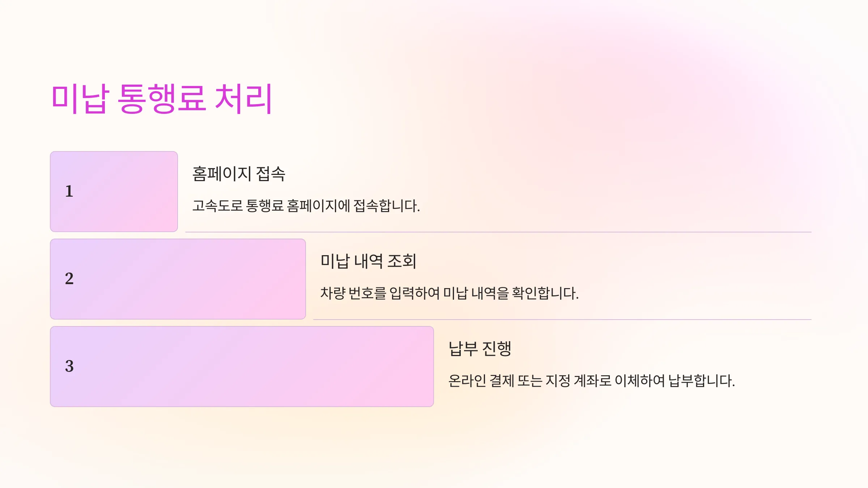The height and width of the screenshot is (488, 868).
Task: Click divider line under step 1
Action: pos(498,232)
